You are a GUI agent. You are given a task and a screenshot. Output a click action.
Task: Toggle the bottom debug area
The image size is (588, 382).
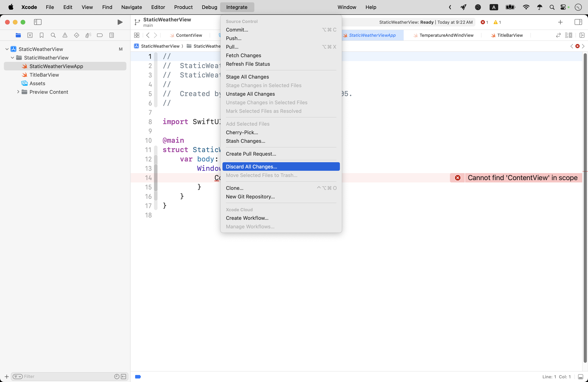(581, 377)
